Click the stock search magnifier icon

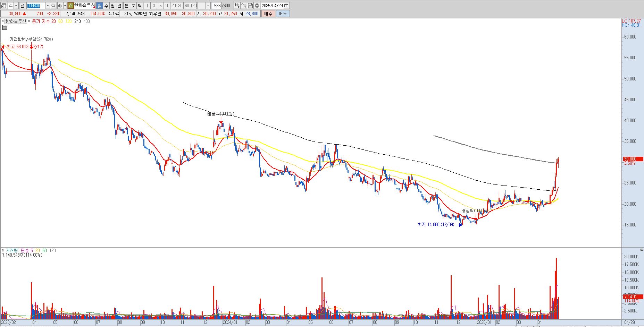pyautogui.click(x=53, y=6)
